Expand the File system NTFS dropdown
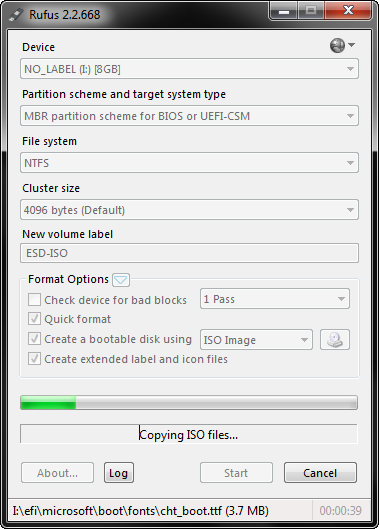The image size is (379, 529). 189,163
